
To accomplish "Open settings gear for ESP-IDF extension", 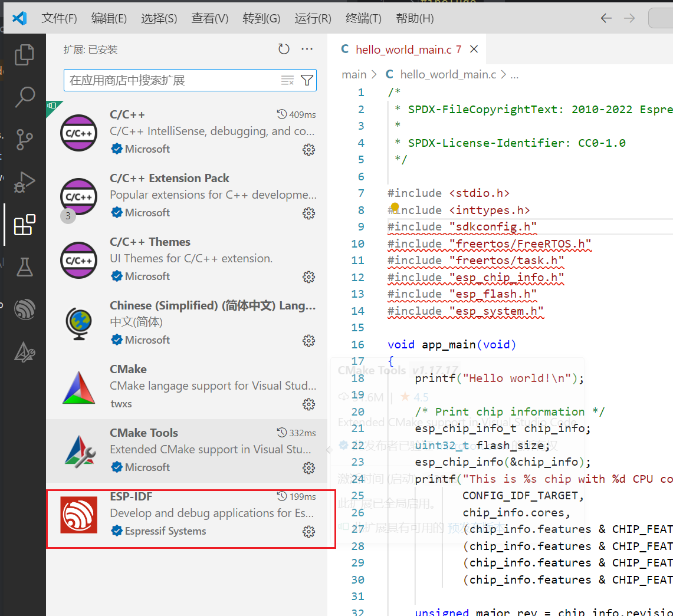I will tap(308, 532).
